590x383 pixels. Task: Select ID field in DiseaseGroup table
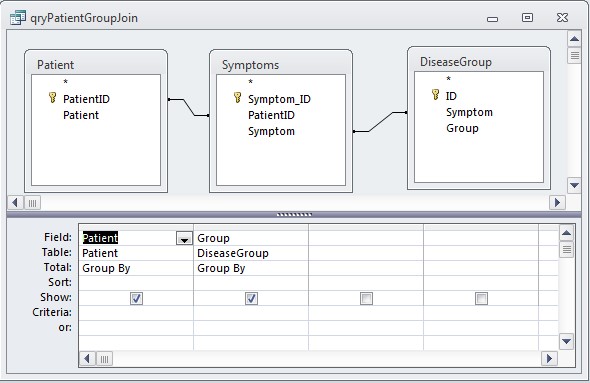[451, 96]
